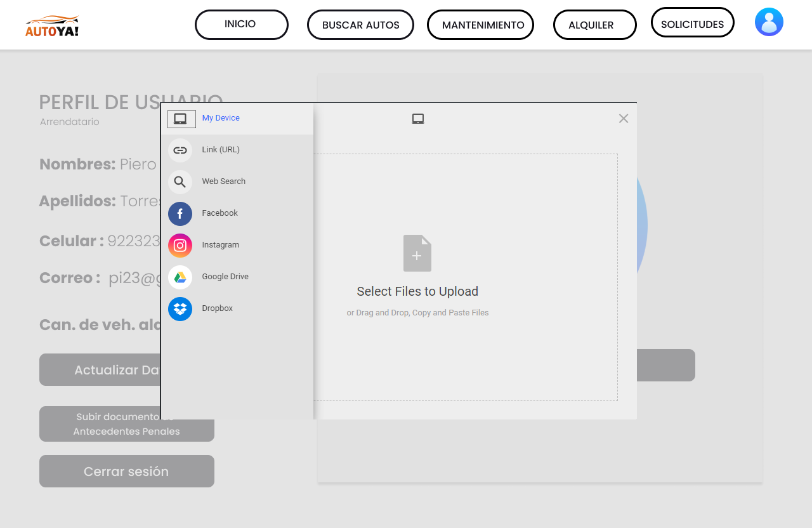Click Select Files to Upload text
The image size is (812, 528).
(417, 291)
